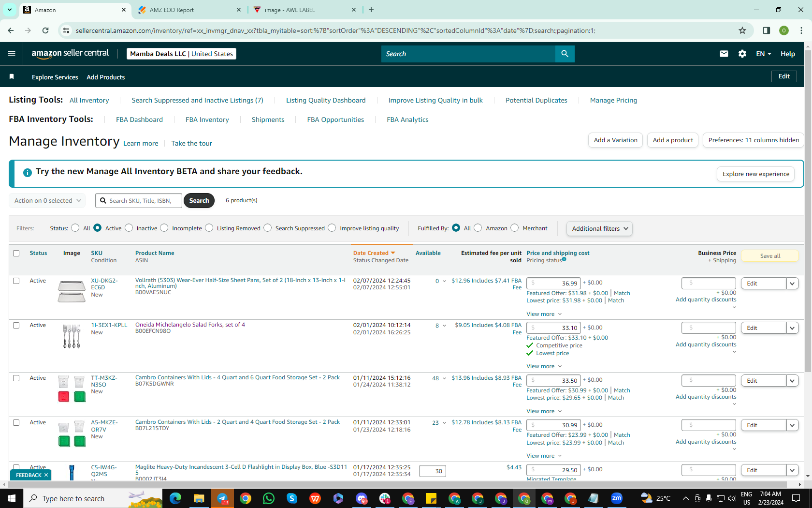Click Match next to Vollrath featured offer
This screenshot has width=812, height=508.
click(622, 293)
